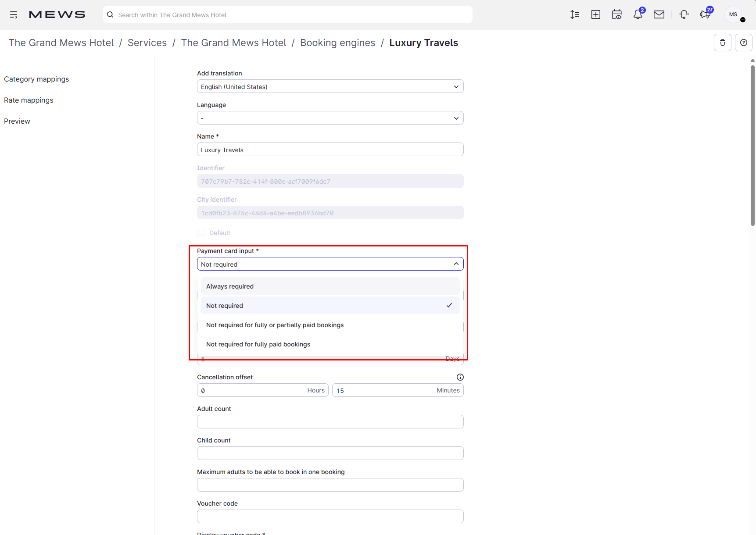Viewport: 756px width, 535px height.
Task: Click the Adult count field
Action: pos(330,422)
